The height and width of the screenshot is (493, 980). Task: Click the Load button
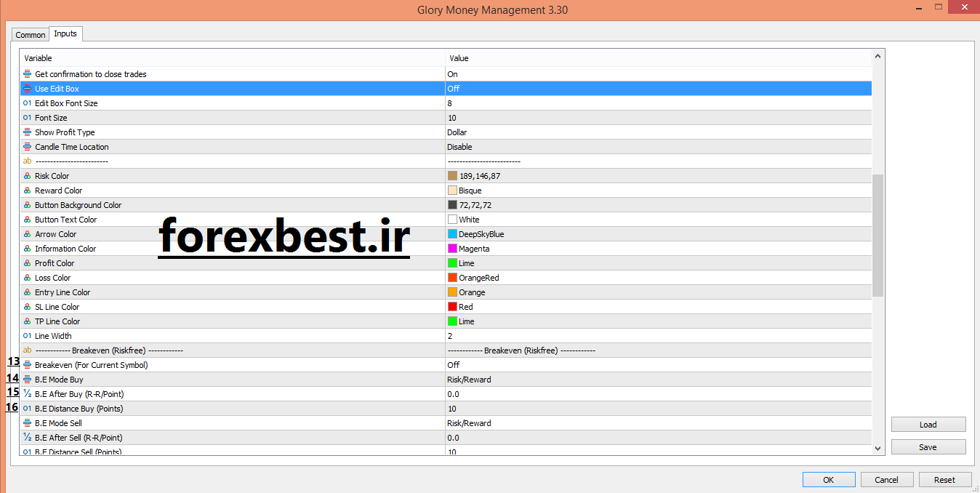point(928,424)
